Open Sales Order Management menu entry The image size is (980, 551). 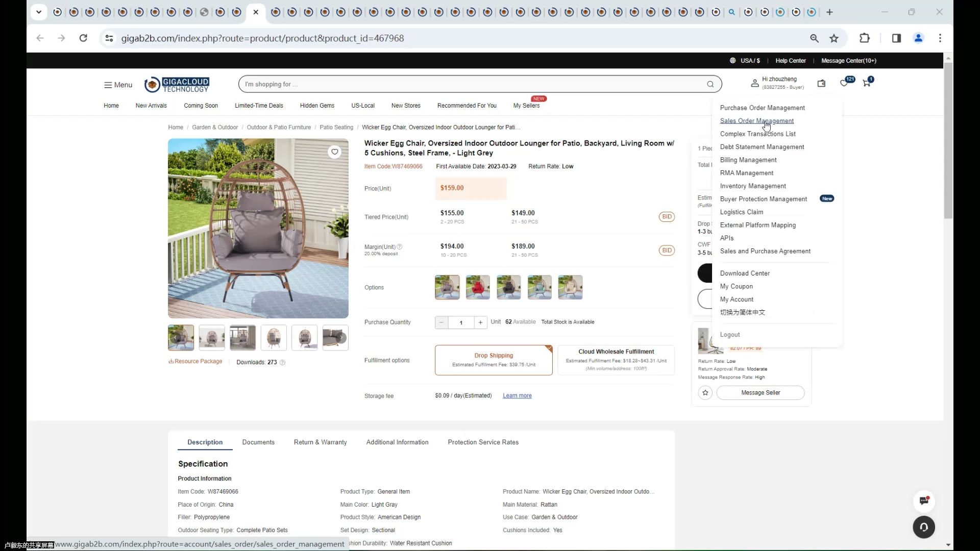(756, 121)
